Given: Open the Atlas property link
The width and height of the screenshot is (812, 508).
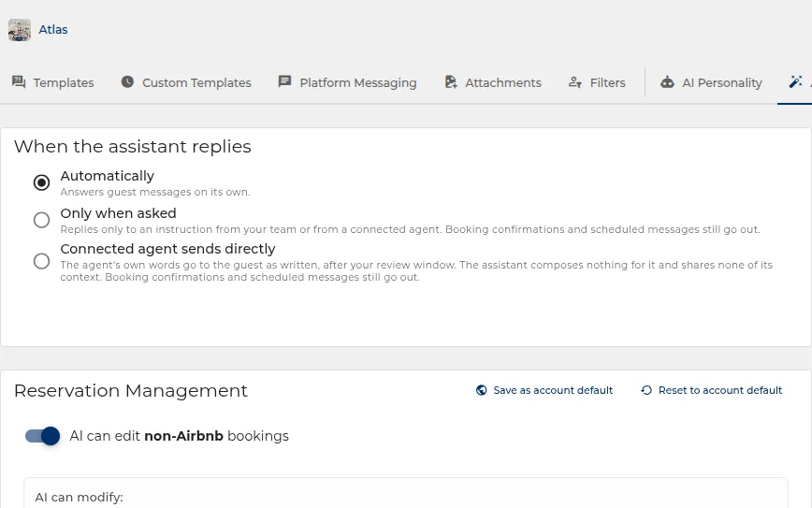Looking at the screenshot, I should tap(53, 30).
